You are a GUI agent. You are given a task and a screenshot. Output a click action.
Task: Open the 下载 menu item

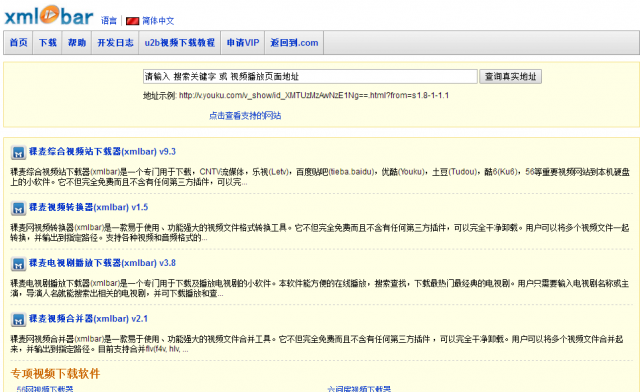point(47,42)
